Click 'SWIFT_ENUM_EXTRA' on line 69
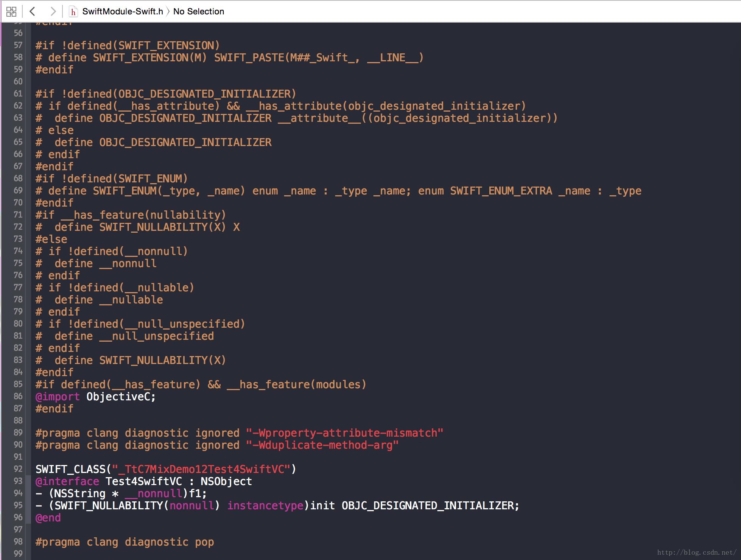The height and width of the screenshot is (560, 741). [501, 191]
